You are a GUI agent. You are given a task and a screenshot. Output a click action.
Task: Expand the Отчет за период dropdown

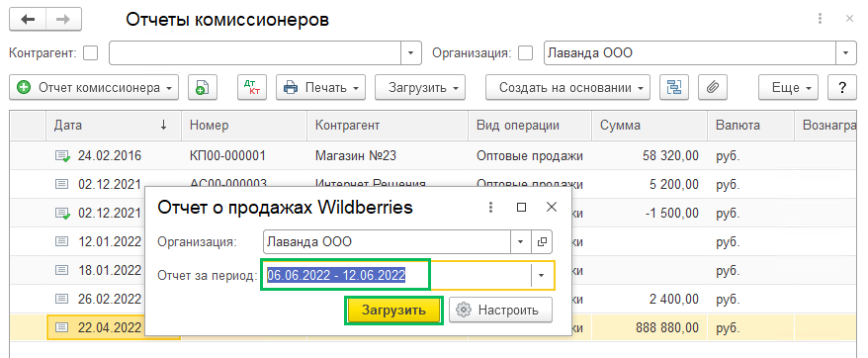click(542, 275)
